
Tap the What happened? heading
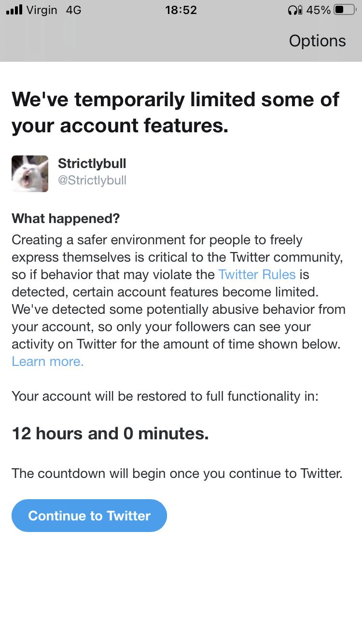coord(66,218)
